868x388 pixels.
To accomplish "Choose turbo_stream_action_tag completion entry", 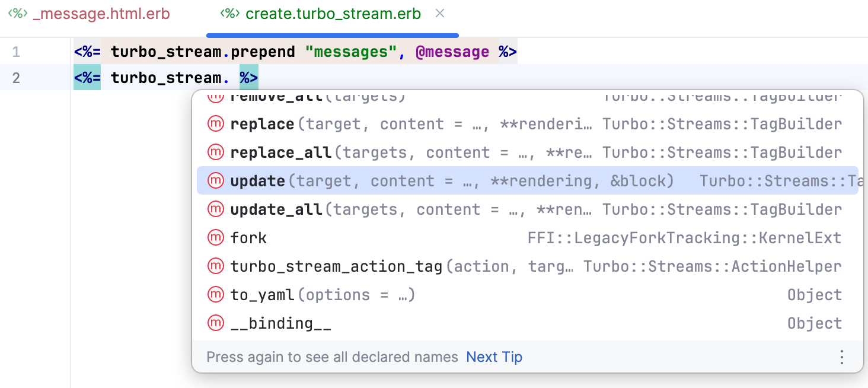I will click(x=528, y=266).
